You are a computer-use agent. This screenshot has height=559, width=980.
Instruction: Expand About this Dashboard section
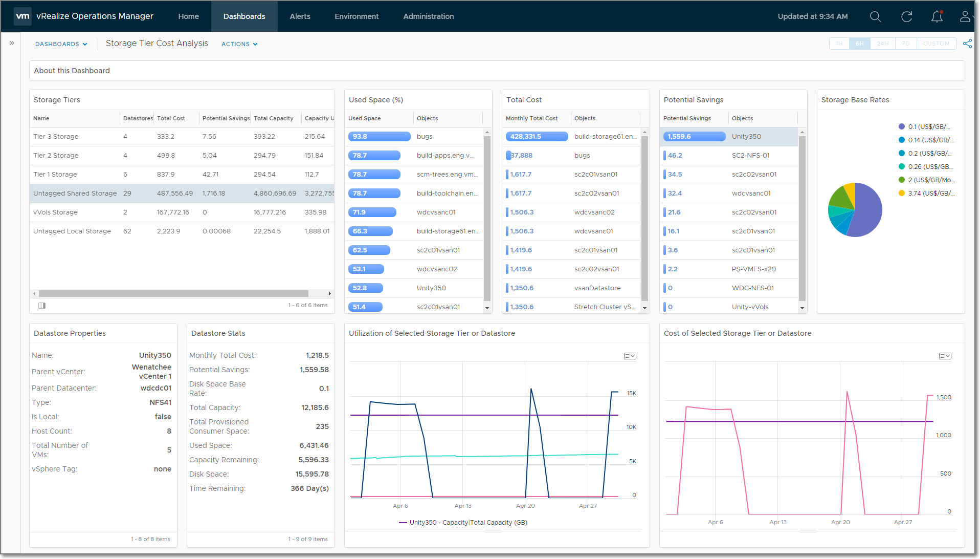(497, 71)
